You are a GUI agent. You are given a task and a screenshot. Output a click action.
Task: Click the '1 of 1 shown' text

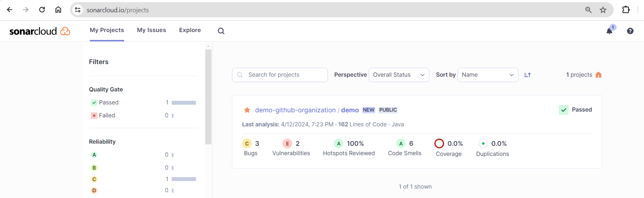point(415,187)
